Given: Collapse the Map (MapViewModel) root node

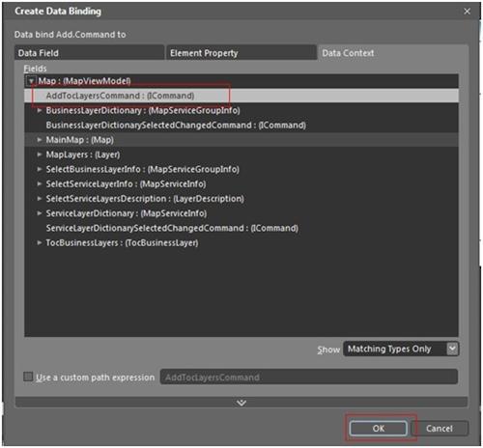Looking at the screenshot, I should [31, 81].
